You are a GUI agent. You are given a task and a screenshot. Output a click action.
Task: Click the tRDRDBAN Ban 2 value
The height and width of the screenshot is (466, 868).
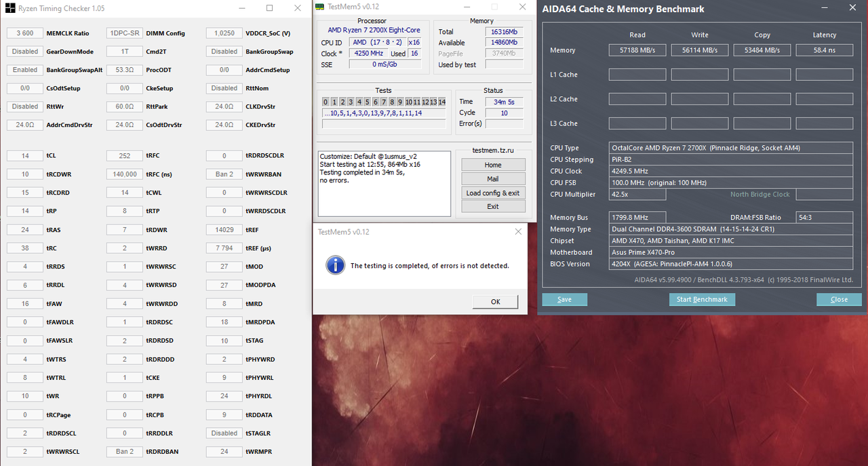click(x=125, y=452)
